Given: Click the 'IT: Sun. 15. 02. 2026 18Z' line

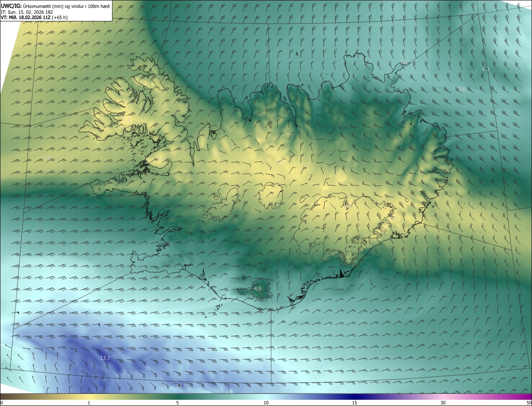Looking at the screenshot, I should click(27, 12).
